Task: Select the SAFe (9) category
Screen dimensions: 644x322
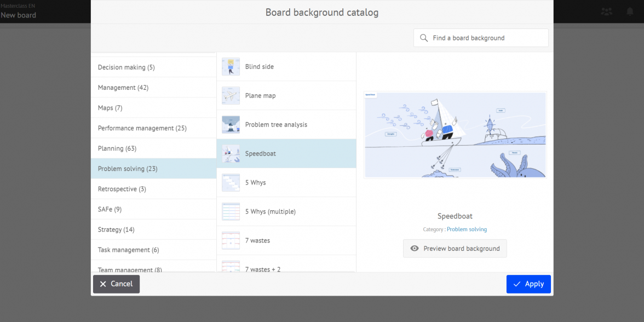Action: (110, 209)
